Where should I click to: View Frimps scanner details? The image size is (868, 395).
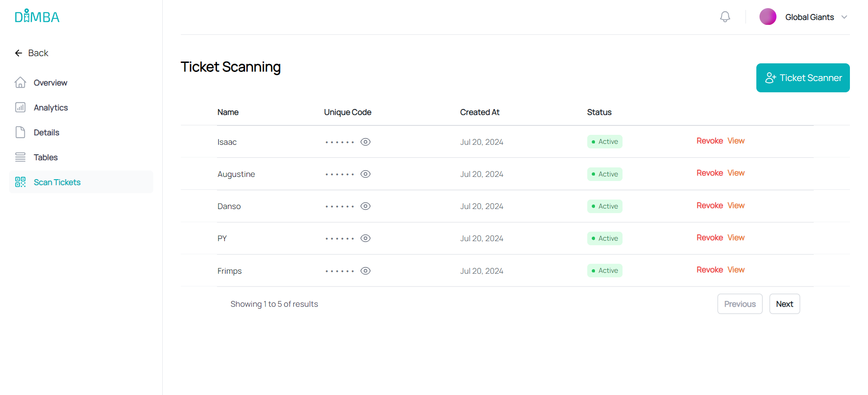[736, 270]
